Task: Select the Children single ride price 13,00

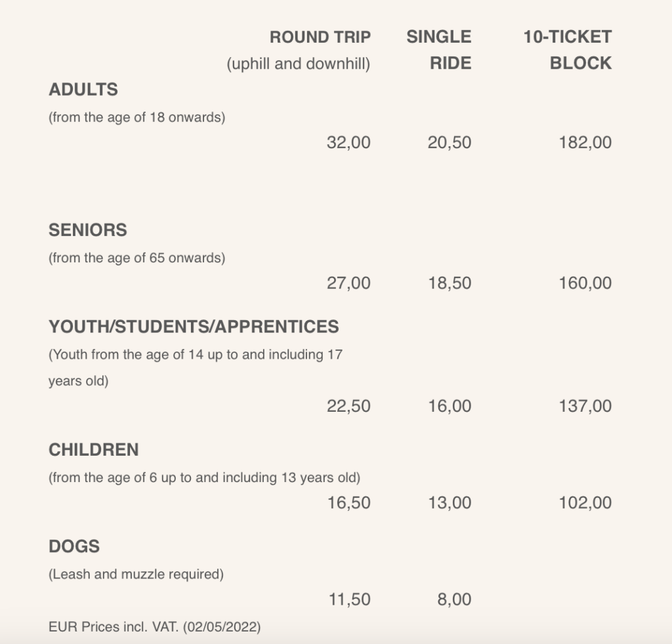Action: click(x=450, y=503)
